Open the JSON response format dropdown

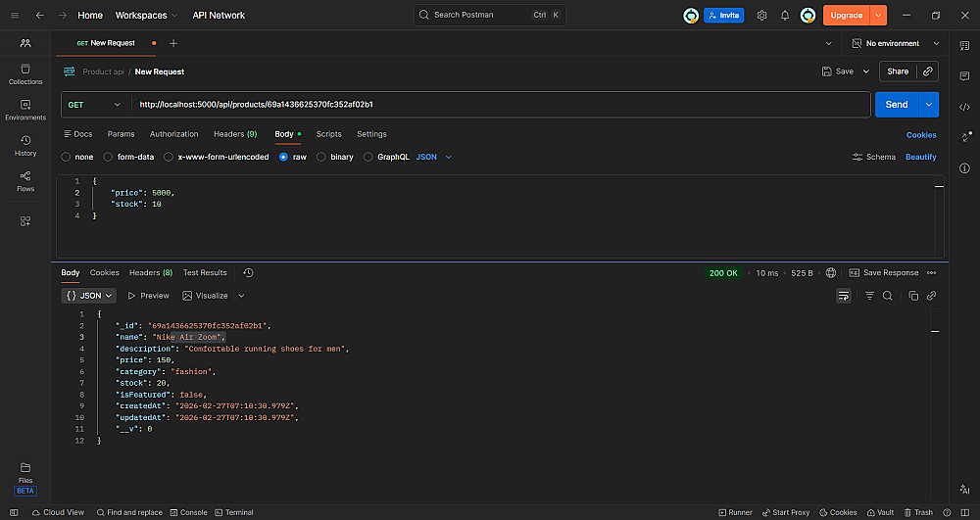coord(89,295)
